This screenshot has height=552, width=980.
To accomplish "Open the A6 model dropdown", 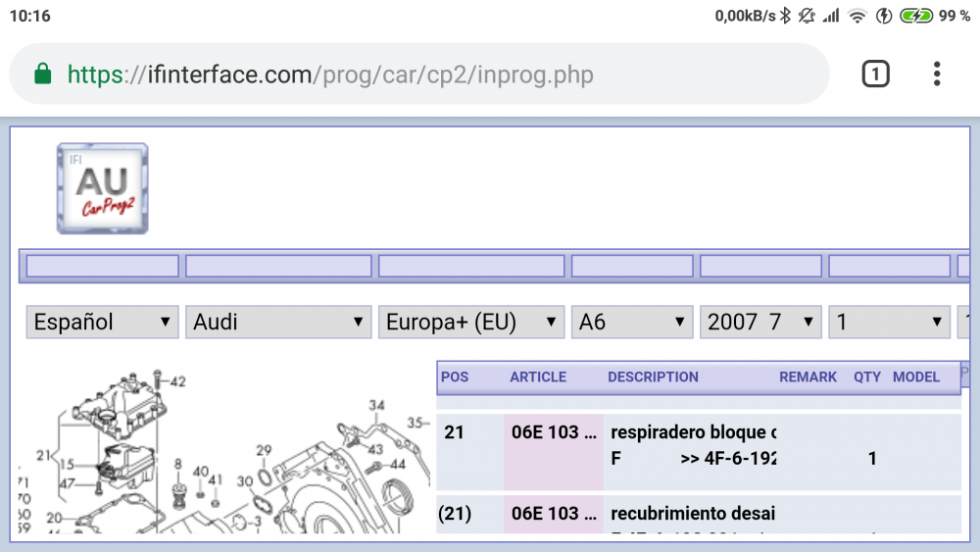I will click(632, 322).
